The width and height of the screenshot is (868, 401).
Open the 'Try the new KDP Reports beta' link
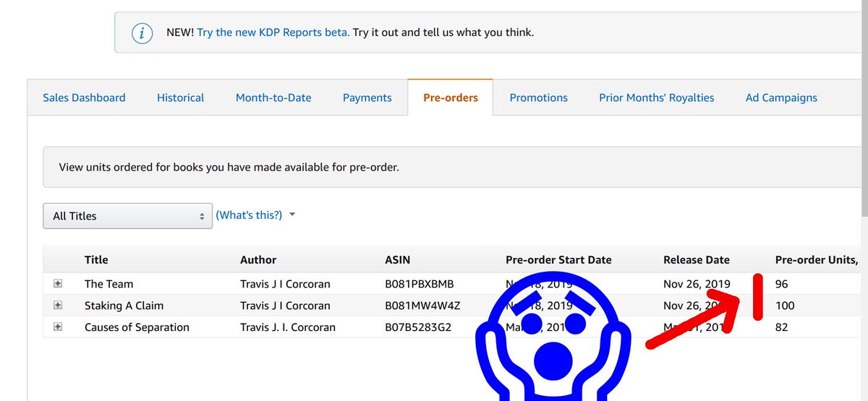coord(273,33)
